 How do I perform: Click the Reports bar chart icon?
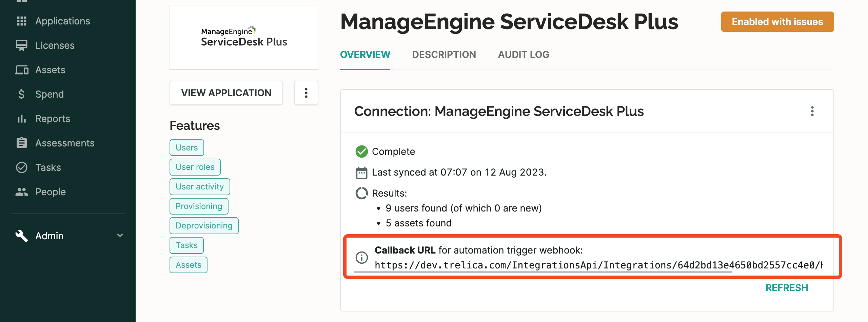coord(22,119)
